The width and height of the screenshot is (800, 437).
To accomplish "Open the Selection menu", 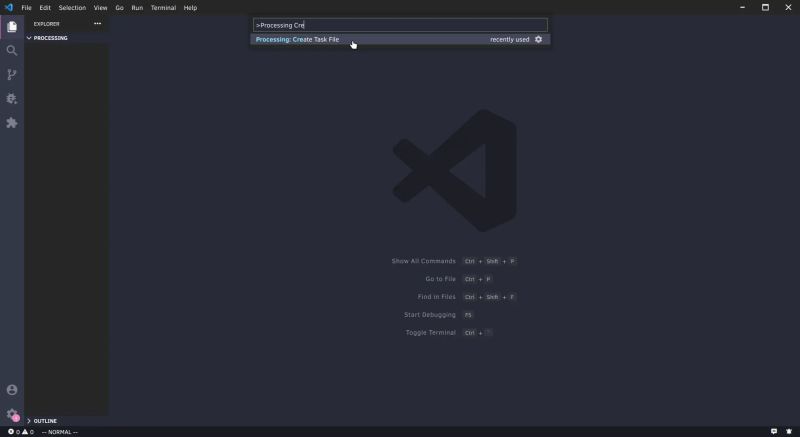I will [x=72, y=8].
